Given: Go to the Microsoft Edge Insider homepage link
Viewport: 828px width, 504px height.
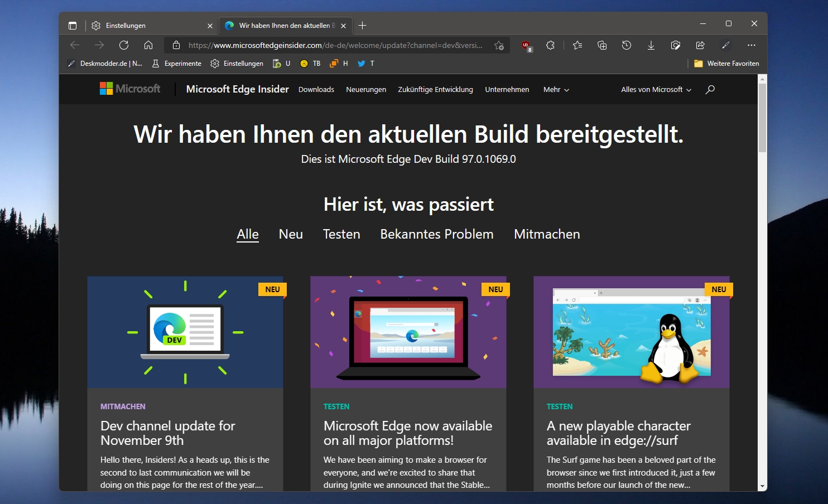Looking at the screenshot, I should [238, 89].
